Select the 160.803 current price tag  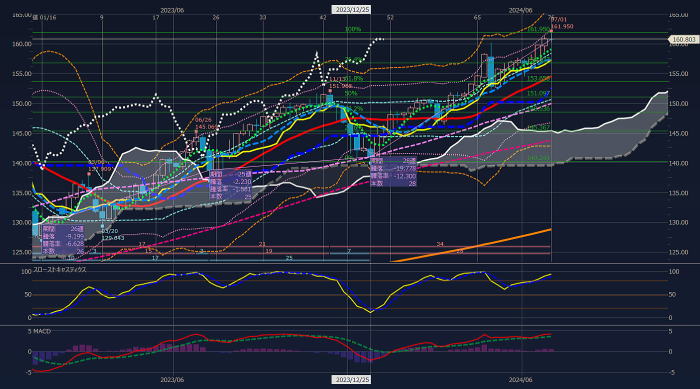[684, 40]
